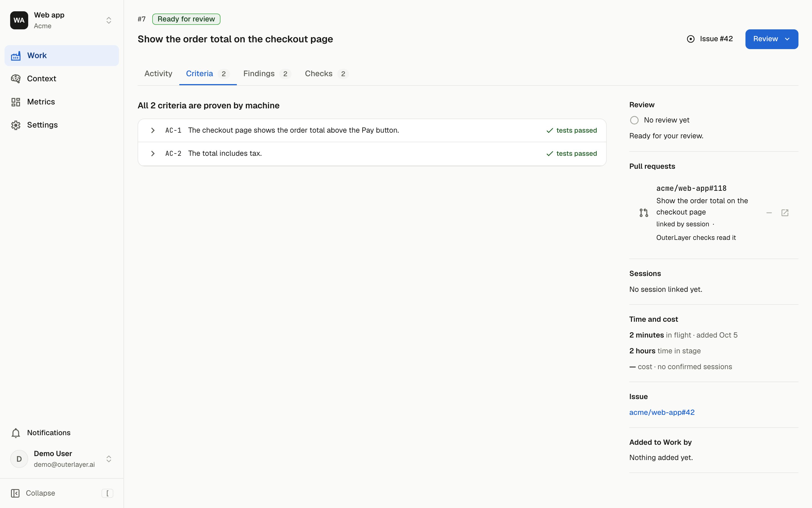Image resolution: width=812 pixels, height=508 pixels.
Task: Click 'Nothing added yet.' text
Action: [x=661, y=457]
